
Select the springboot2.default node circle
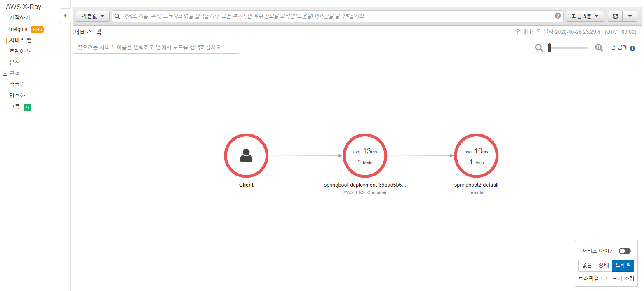[x=476, y=156]
